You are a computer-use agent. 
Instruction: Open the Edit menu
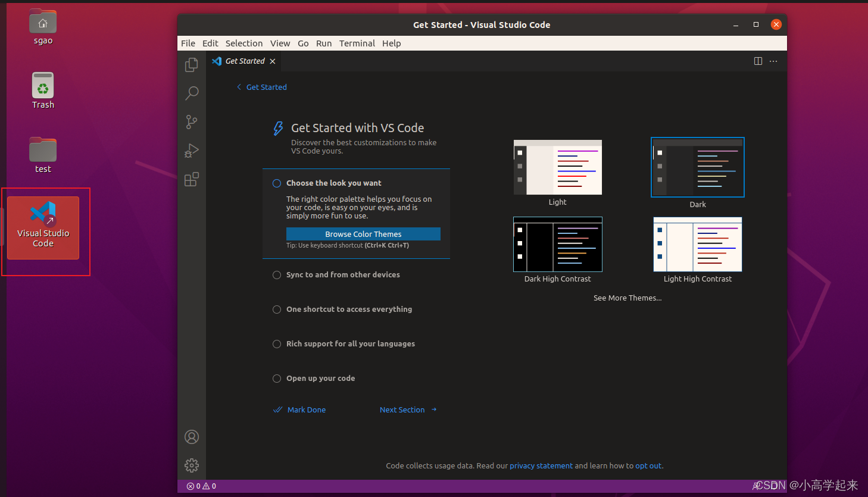[x=210, y=43]
